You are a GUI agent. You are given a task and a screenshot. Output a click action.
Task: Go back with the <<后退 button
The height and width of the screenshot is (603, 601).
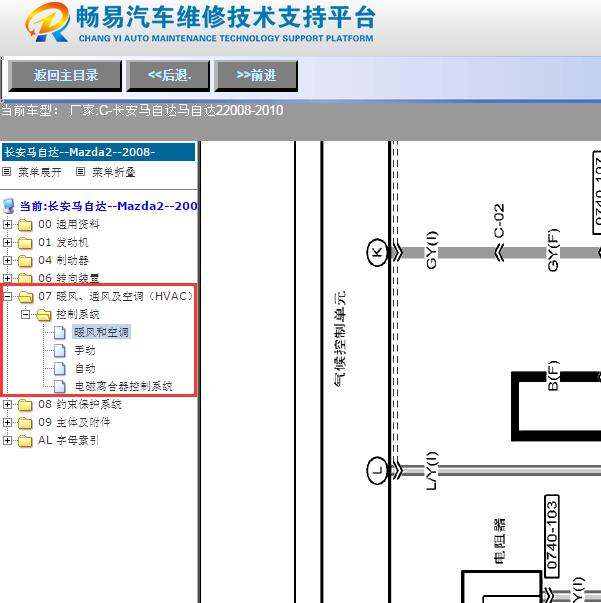pyautogui.click(x=168, y=75)
